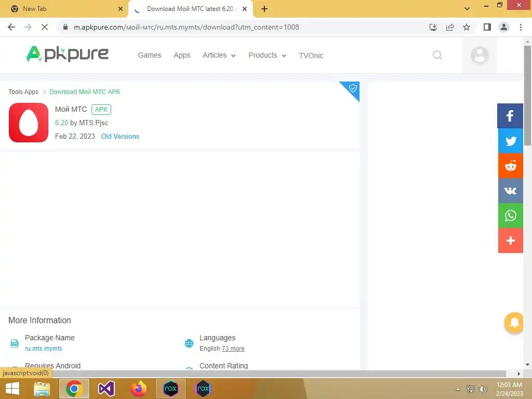Open the TVOnic menu item
The height and width of the screenshot is (399, 532).
tap(311, 55)
